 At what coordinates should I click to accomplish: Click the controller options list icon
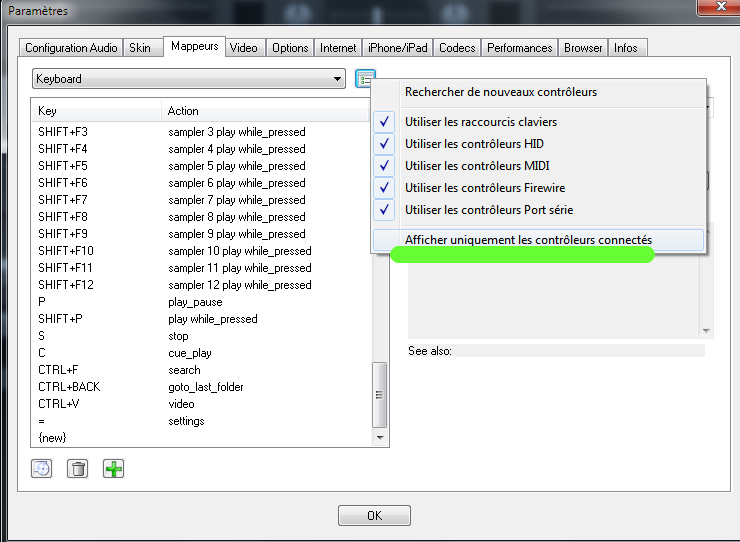coord(365,79)
